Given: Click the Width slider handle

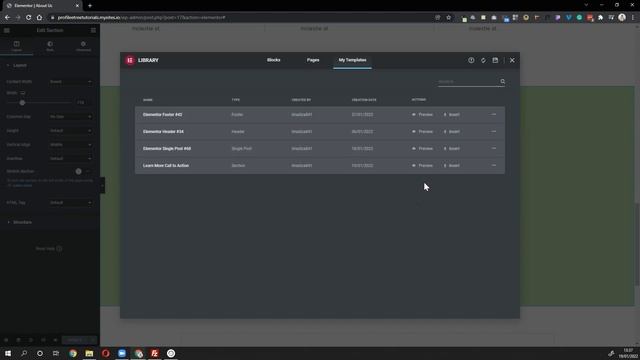Looking at the screenshot, I should pos(22,103).
